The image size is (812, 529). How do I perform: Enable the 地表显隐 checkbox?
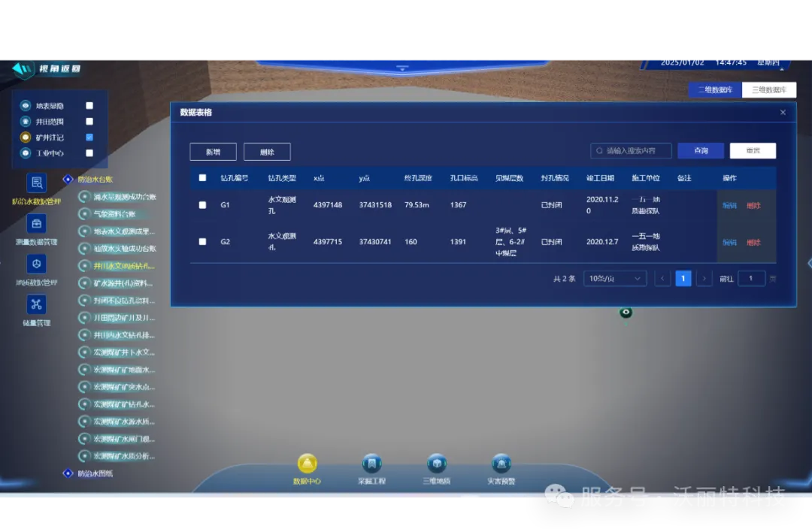(x=89, y=106)
